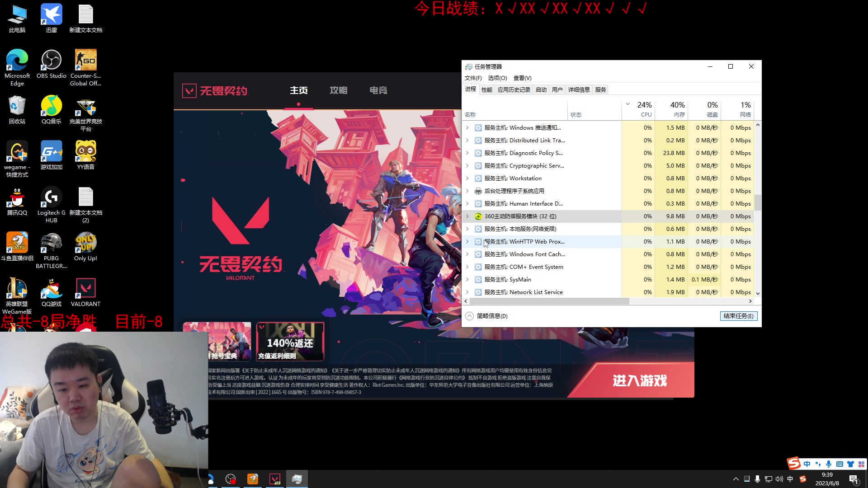Select the 电竞 tab in Valorant launcher
The image size is (868, 488).
coord(378,90)
